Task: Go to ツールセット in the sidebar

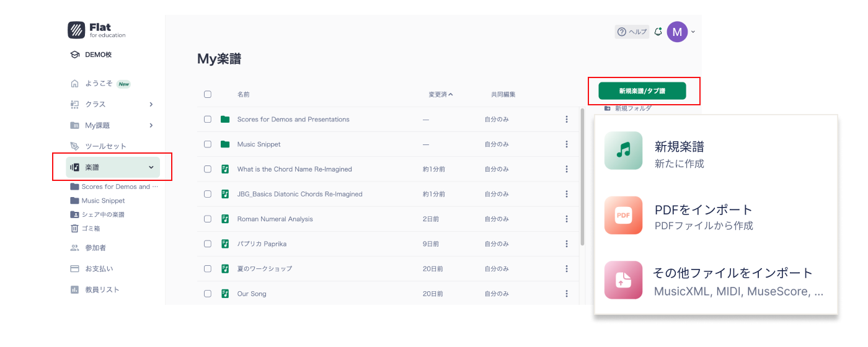Action: (105, 146)
